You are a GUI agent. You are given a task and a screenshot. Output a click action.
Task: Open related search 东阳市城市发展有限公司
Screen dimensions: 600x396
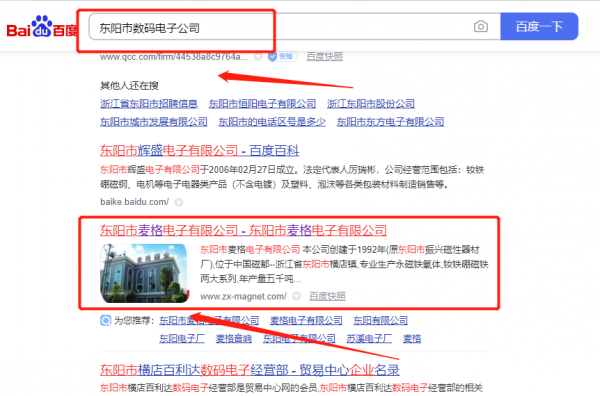[x=154, y=122]
